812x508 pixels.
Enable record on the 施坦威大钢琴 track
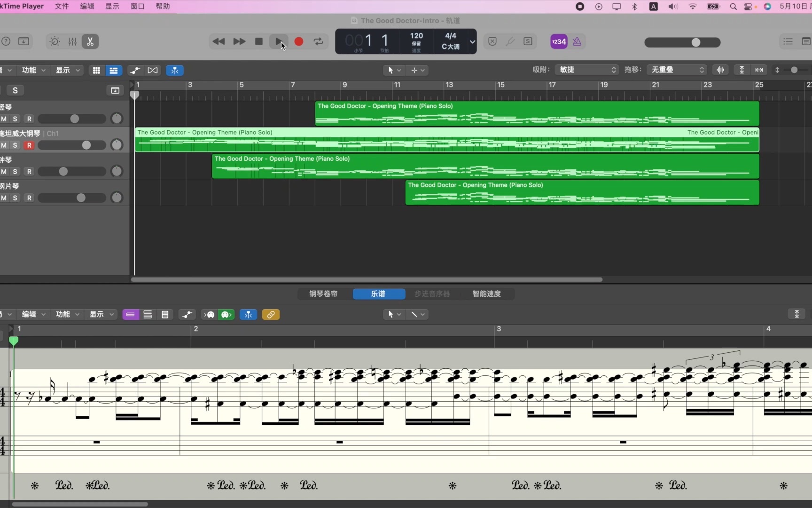(29, 145)
